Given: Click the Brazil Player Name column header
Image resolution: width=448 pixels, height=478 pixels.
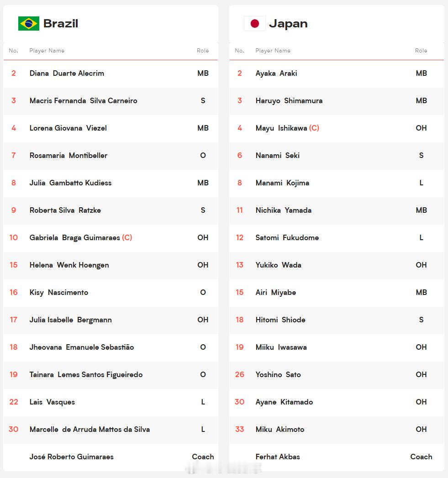Looking at the screenshot, I should click(47, 51).
